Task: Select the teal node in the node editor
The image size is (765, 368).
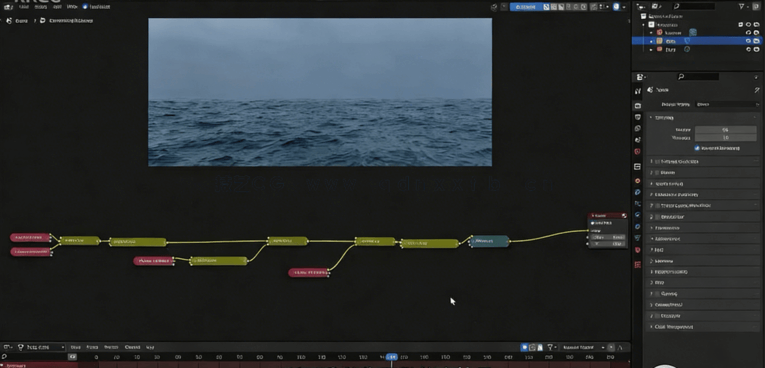Action: point(490,241)
